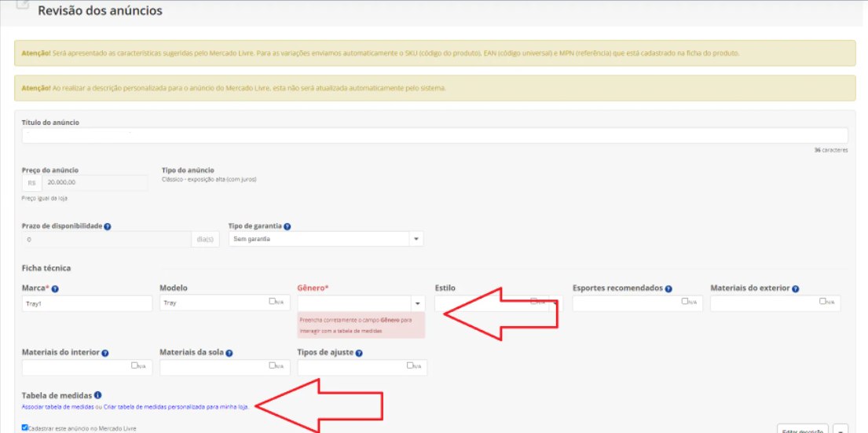The height and width of the screenshot is (433, 868).
Task: Click the Marca text field containing Tray1
Action: point(87,303)
